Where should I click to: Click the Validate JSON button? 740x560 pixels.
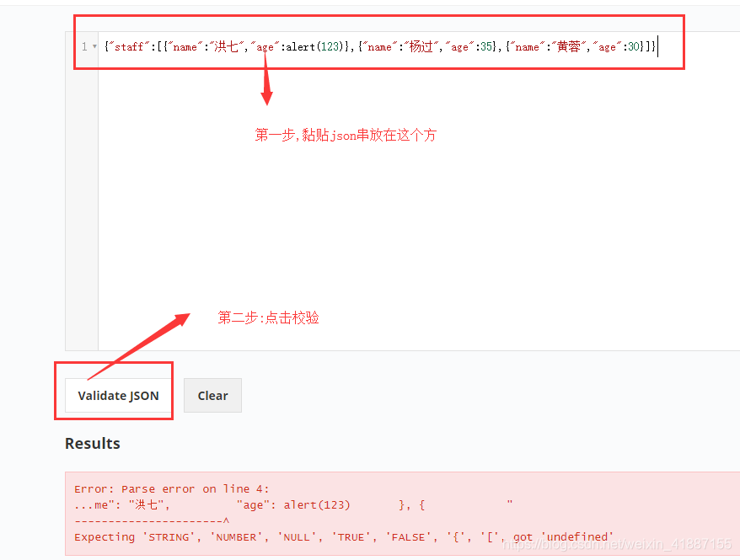click(x=118, y=396)
